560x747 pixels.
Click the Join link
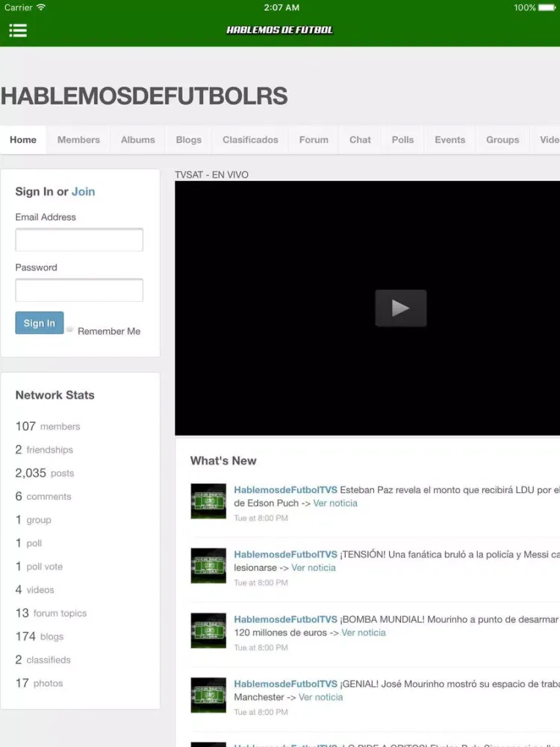point(83,191)
